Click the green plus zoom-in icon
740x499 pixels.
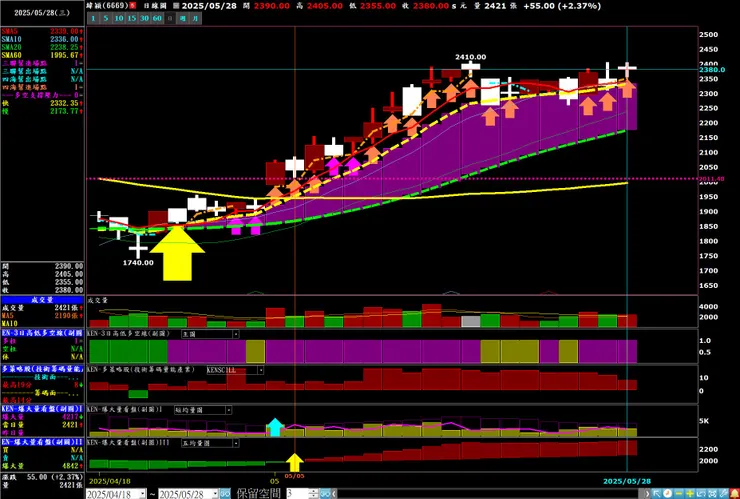click(690, 494)
